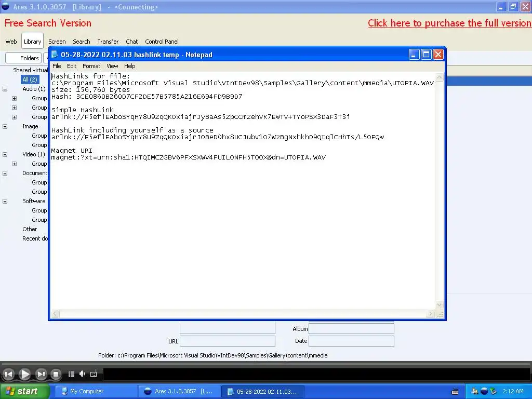Switch to Ares Library tab
This screenshot has width=532, height=399.
33,41
